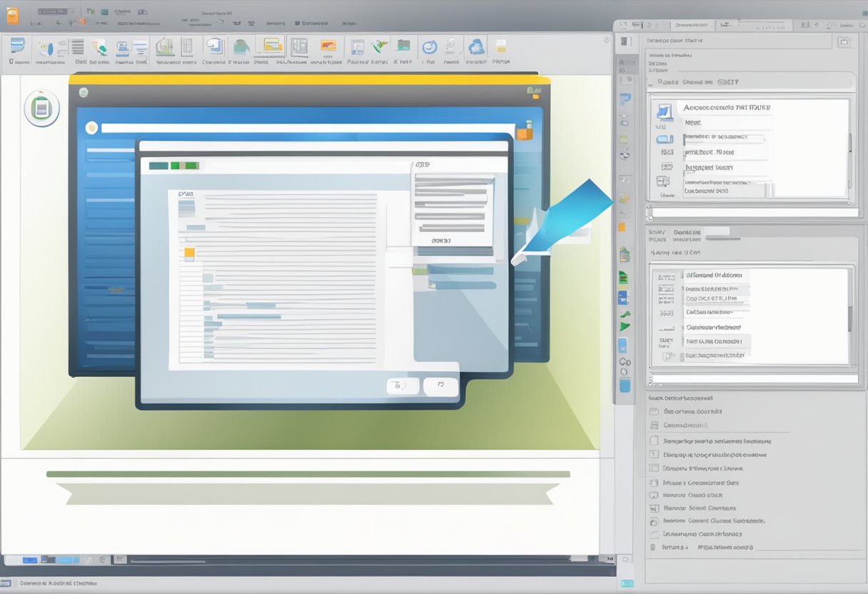Viewport: 868px width, 594px height.
Task: Click the left button on illustrated dialog
Action: [x=403, y=386]
